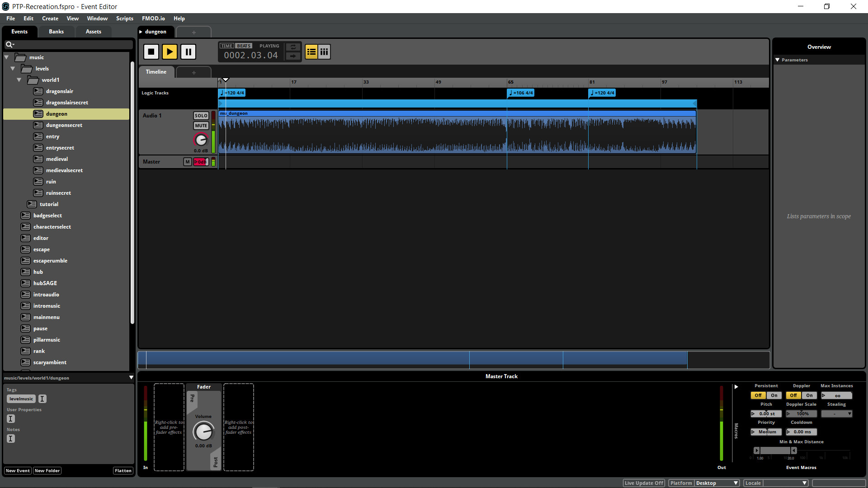Screen dimensions: 868x488
Task: Adjust the Min & Max Distance slider
Action: [x=775, y=450]
